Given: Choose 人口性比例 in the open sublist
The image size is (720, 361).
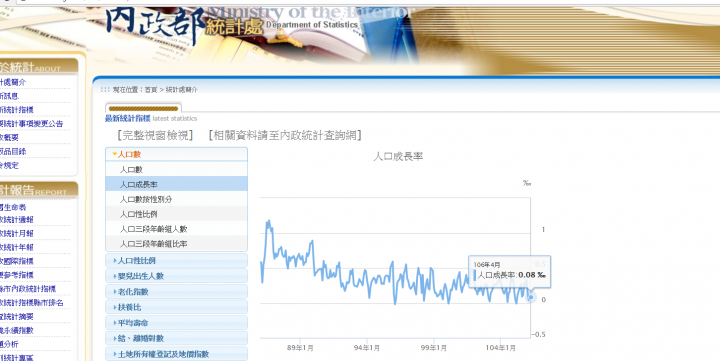Looking at the screenshot, I should coord(176,214).
